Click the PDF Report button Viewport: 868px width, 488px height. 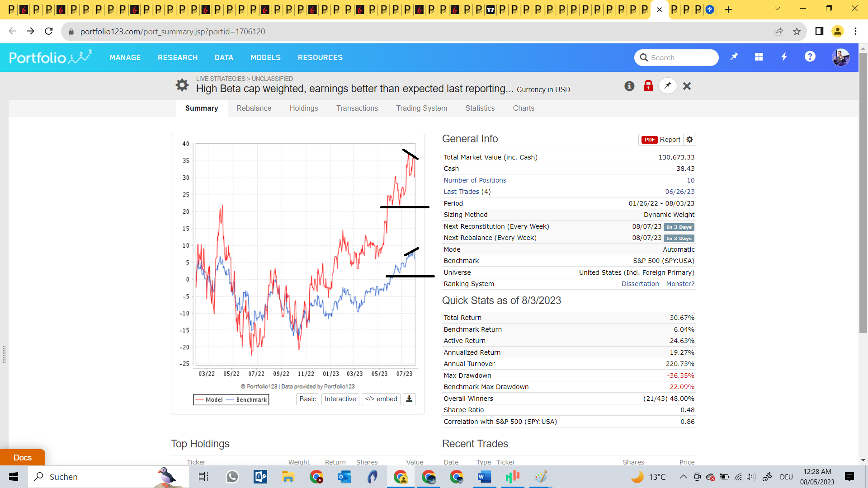pyautogui.click(x=661, y=140)
